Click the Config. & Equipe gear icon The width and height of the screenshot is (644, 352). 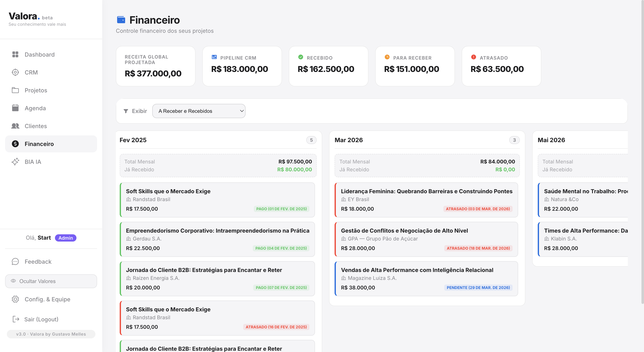coord(15,299)
